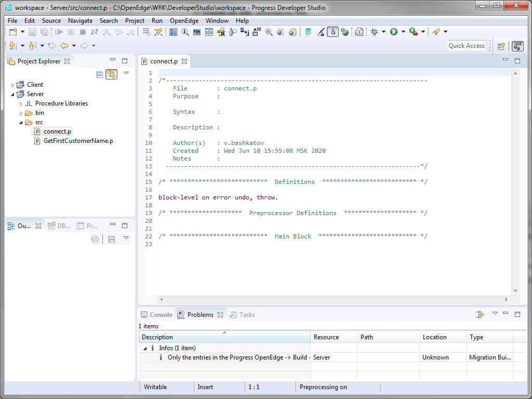This screenshot has width=532, height=399.
Task: Click the Next Annotation down arrow icon
Action: pyautogui.click(x=12, y=46)
